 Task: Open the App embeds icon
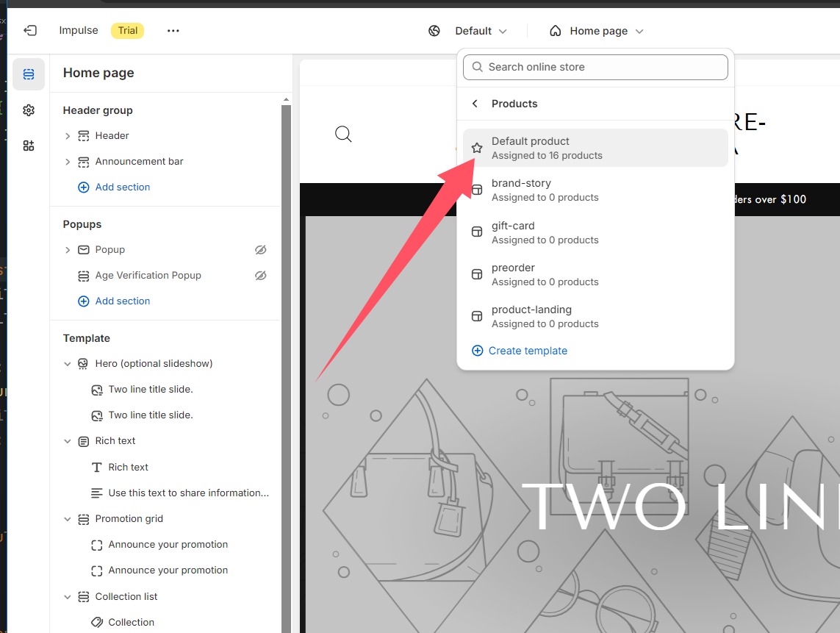pos(29,146)
